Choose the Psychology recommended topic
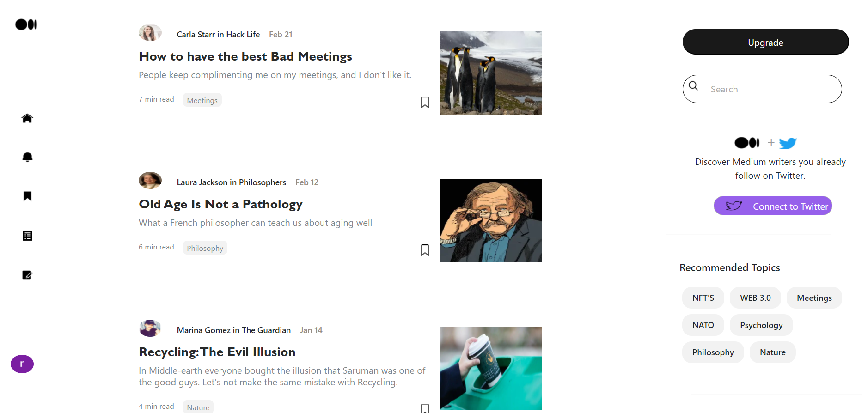 tap(761, 325)
